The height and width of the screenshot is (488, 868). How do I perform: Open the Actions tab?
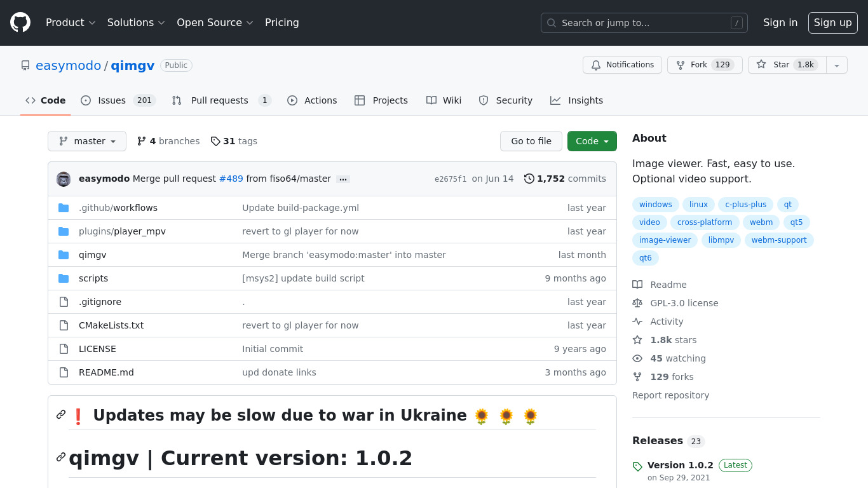(x=312, y=100)
